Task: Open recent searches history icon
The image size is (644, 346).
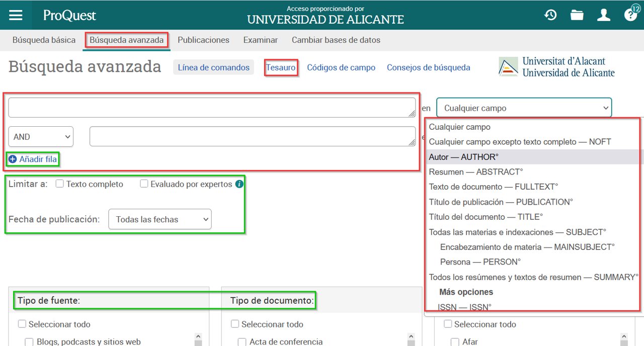Action: [x=550, y=15]
